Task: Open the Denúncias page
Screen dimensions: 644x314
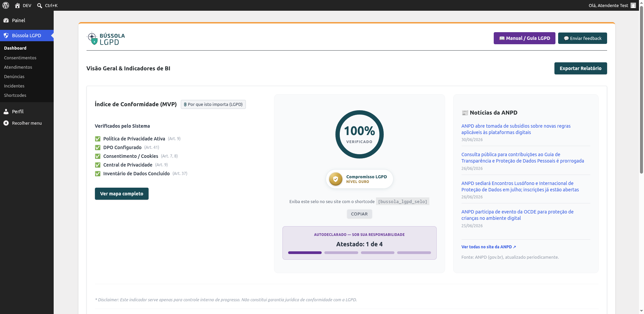Action: [27, 77]
